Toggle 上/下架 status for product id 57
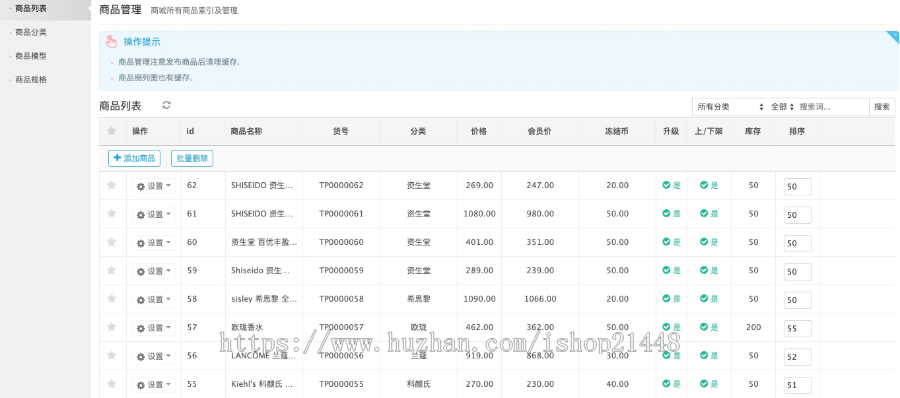 709,327
